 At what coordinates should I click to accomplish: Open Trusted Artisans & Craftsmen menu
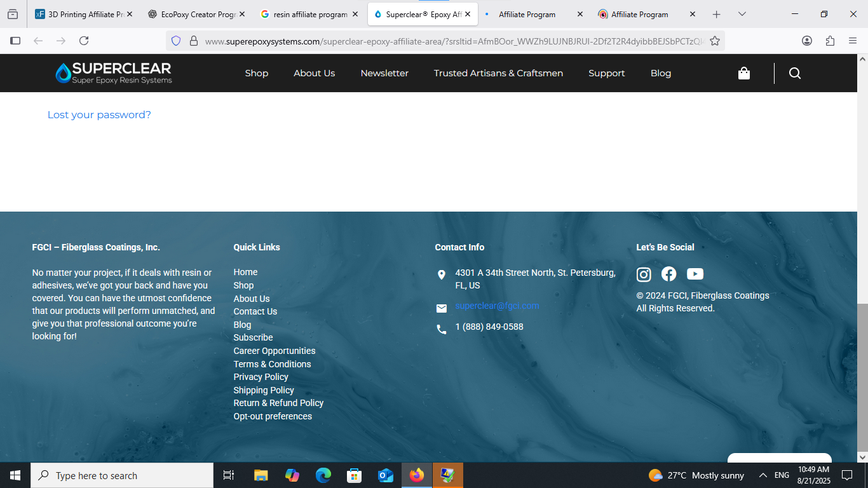(x=499, y=73)
